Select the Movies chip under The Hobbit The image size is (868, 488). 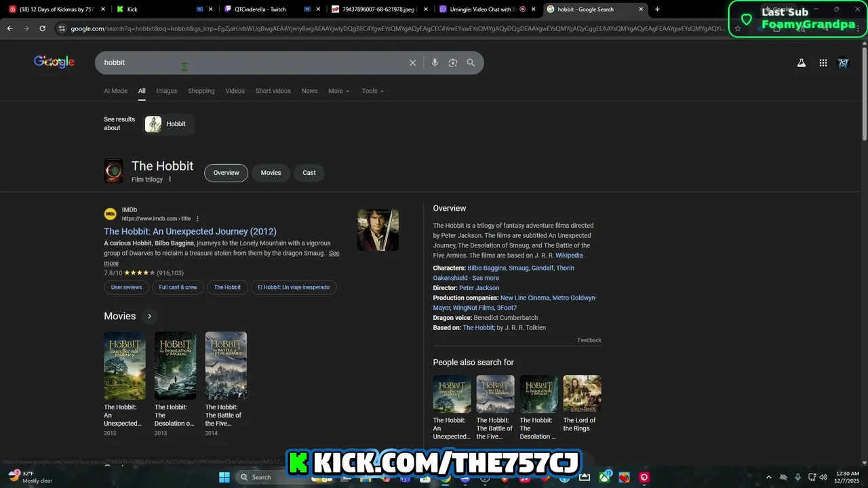pyautogui.click(x=271, y=173)
